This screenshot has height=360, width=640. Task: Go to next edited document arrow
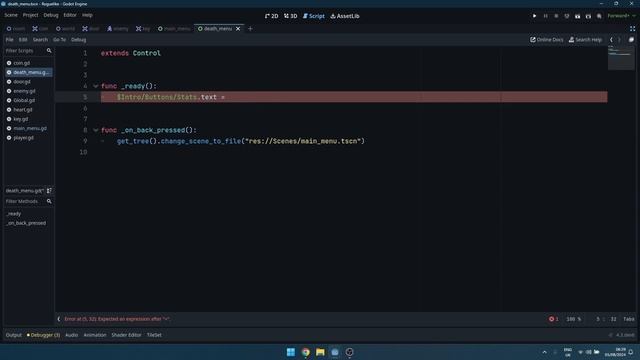click(619, 40)
